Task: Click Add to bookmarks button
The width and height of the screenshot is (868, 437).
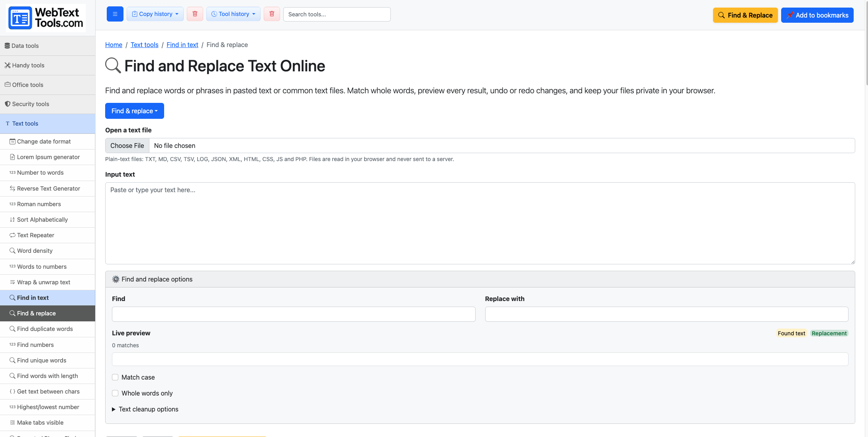Action: coord(817,15)
